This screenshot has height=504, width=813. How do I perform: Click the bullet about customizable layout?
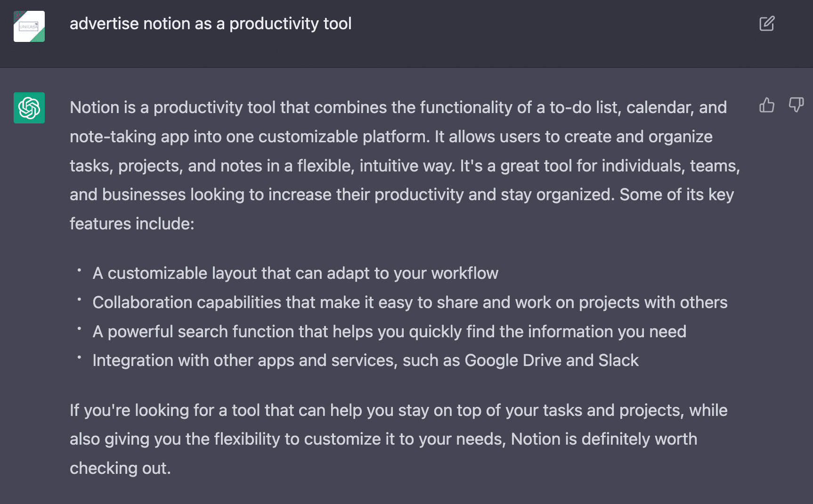tap(295, 273)
